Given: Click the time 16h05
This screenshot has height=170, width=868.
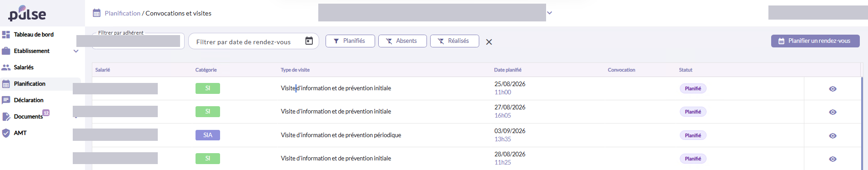Looking at the screenshot, I should coord(503,115).
